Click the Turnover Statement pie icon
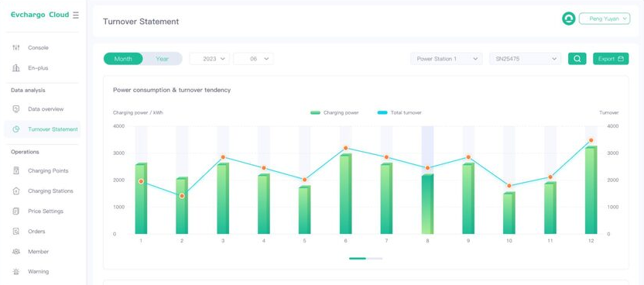Image resolution: width=644 pixels, height=285 pixels. (x=16, y=129)
